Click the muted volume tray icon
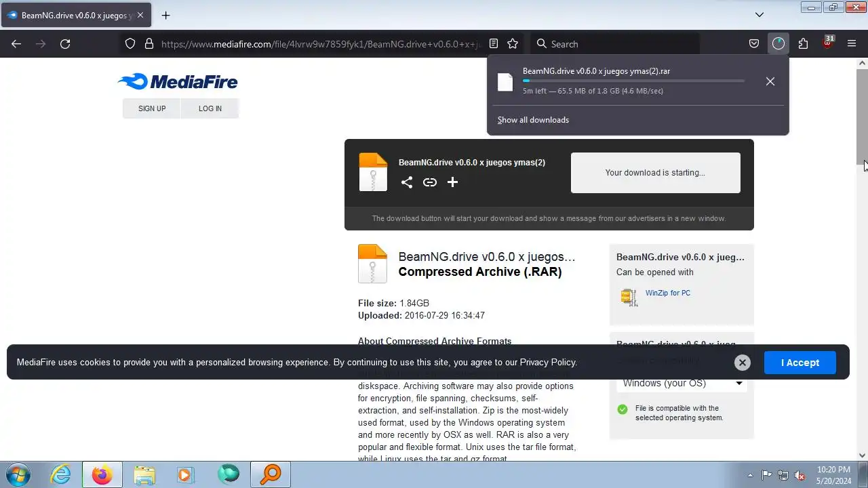This screenshot has width=868, height=488. pos(800,475)
